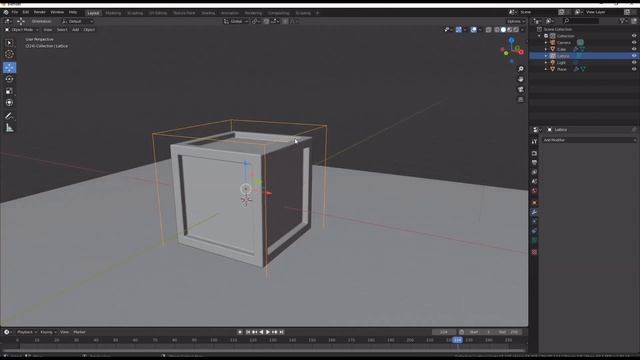Open the Global transform orientation dropdown
Image resolution: width=640 pixels, height=360 pixels.
click(236, 21)
